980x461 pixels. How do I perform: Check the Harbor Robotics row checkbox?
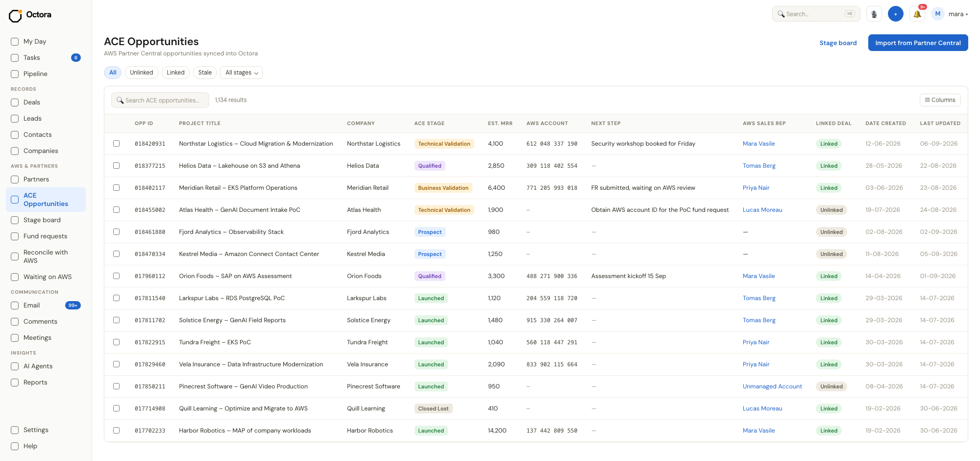pyautogui.click(x=117, y=431)
